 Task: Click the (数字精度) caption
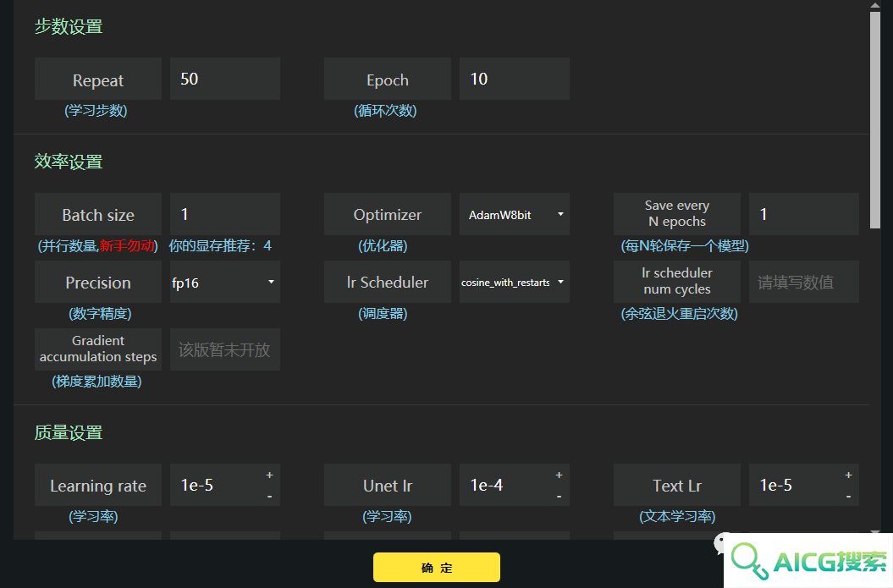click(100, 314)
